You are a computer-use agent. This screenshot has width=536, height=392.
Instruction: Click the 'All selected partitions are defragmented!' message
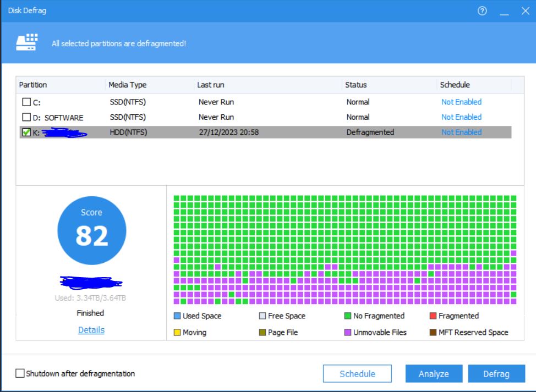pos(119,43)
